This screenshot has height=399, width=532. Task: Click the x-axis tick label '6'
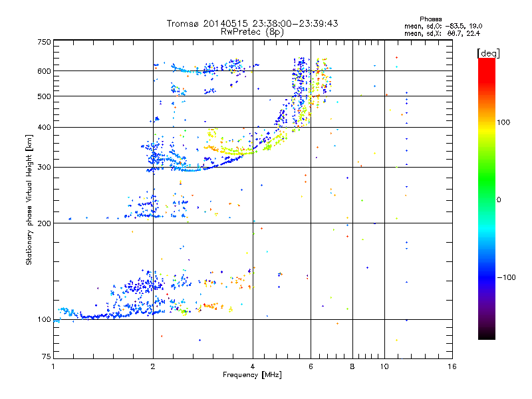[311, 366]
